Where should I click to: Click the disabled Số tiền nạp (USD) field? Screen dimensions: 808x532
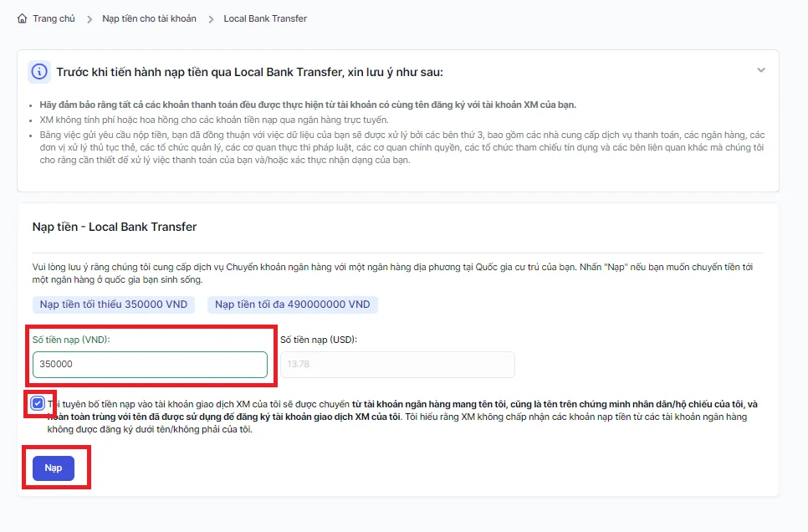(397, 365)
